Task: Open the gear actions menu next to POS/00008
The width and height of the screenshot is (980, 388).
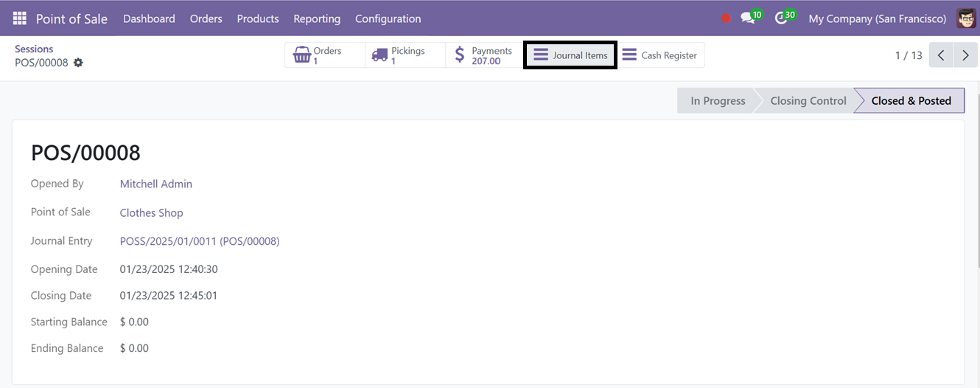Action: point(78,63)
